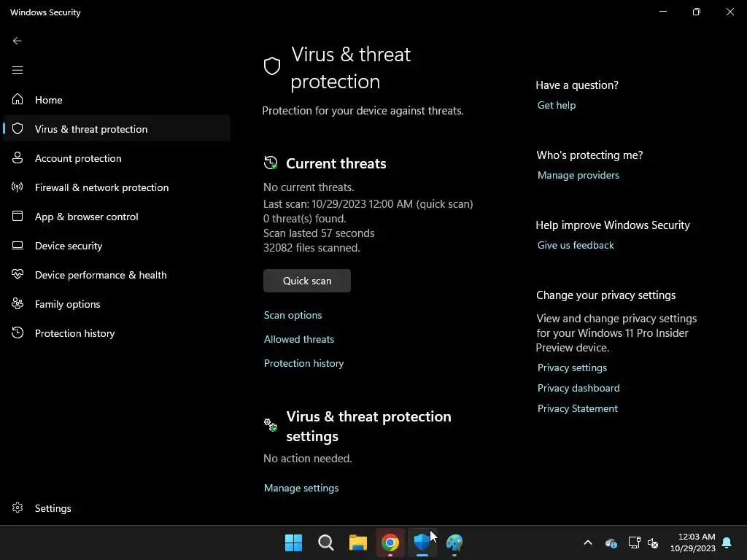The height and width of the screenshot is (560, 747).
Task: Click Windows Security taskbar icon
Action: (x=422, y=542)
